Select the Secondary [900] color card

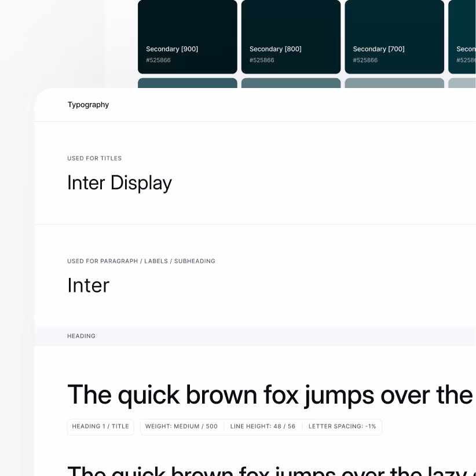pos(187,36)
